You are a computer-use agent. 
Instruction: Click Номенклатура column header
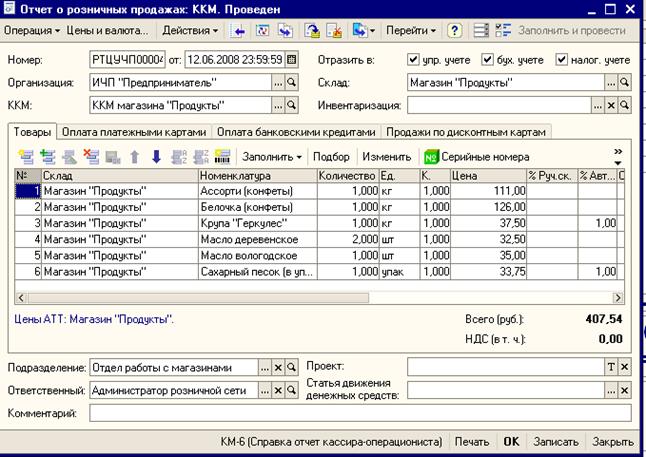pyautogui.click(x=257, y=176)
